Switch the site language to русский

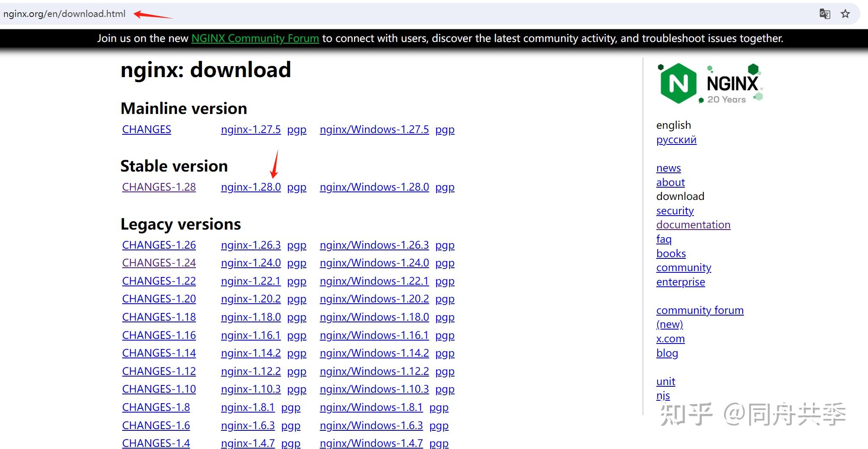click(x=676, y=139)
